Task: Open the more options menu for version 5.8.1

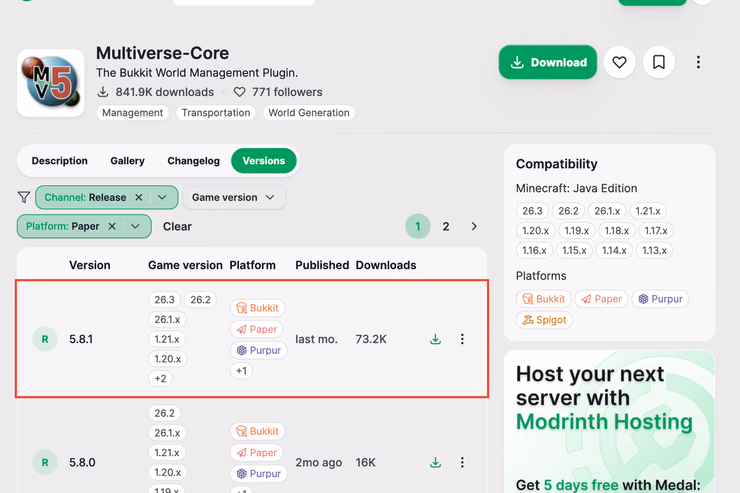Action: point(462,339)
